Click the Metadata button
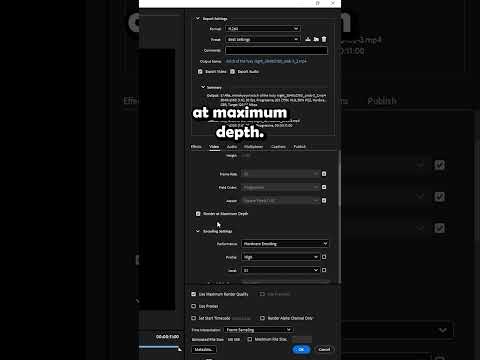The height and width of the screenshot is (360, 480). (204, 349)
